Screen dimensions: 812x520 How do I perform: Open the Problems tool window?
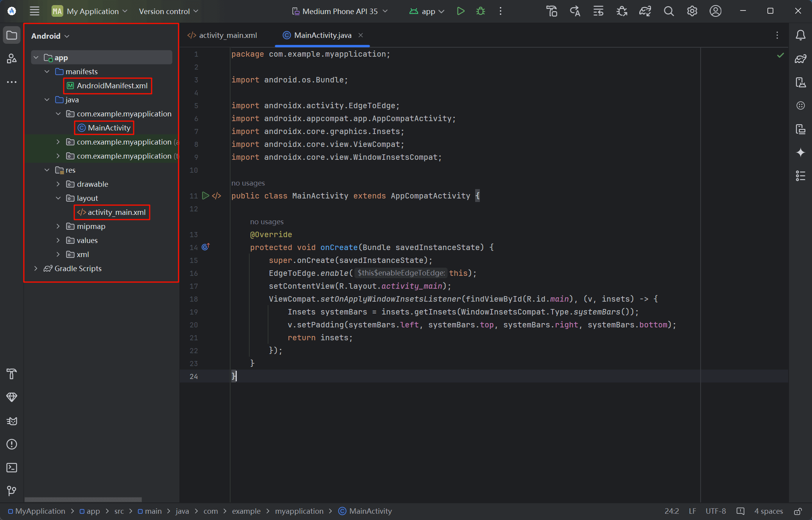[x=12, y=444]
